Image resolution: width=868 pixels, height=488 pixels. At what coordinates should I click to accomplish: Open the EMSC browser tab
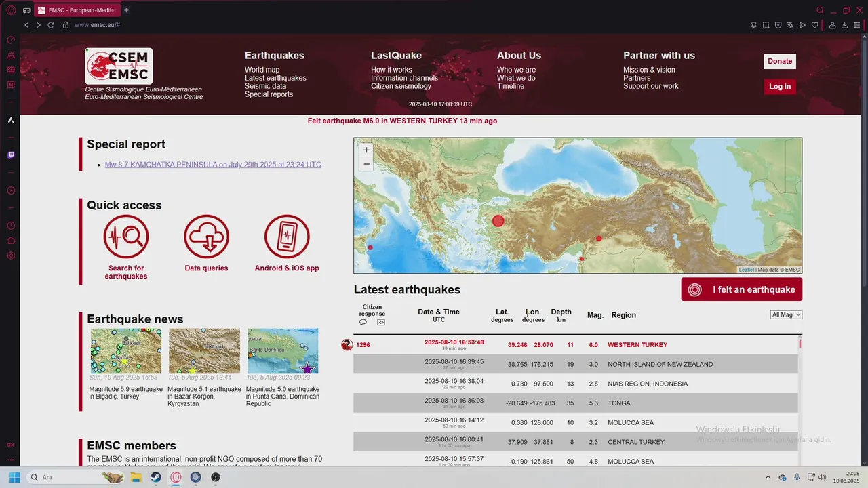coord(77,10)
